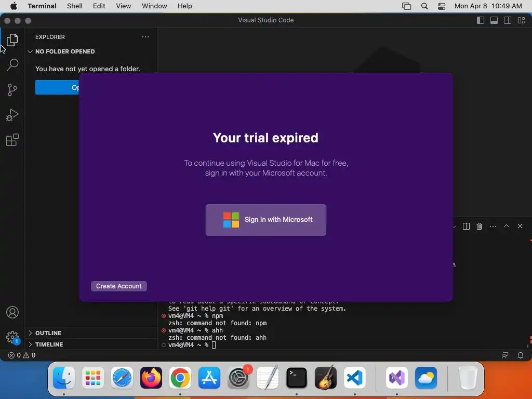Open Control Center in menu bar
Screen dimensions: 532x399
[442, 6]
